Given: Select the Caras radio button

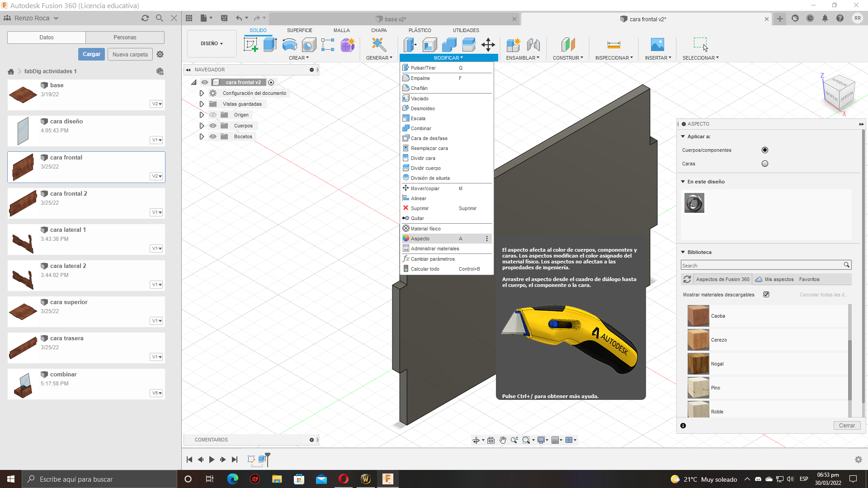Looking at the screenshot, I should click(764, 164).
